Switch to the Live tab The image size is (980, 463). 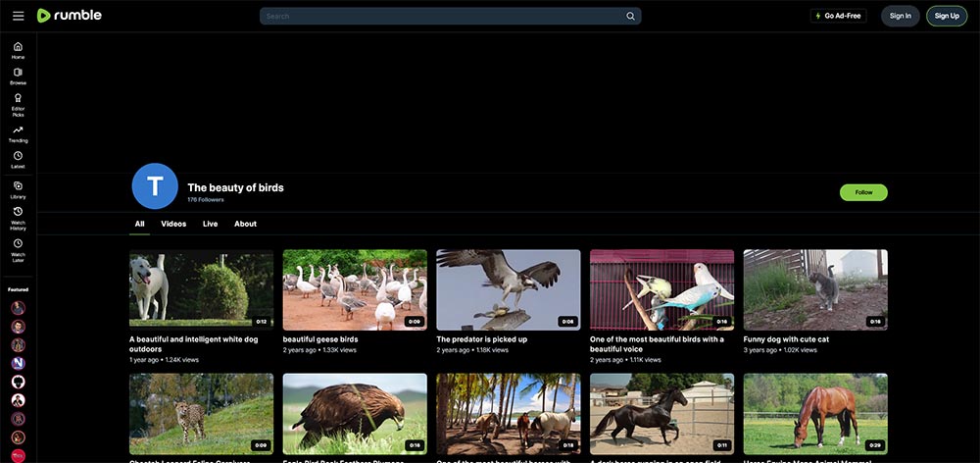point(210,224)
